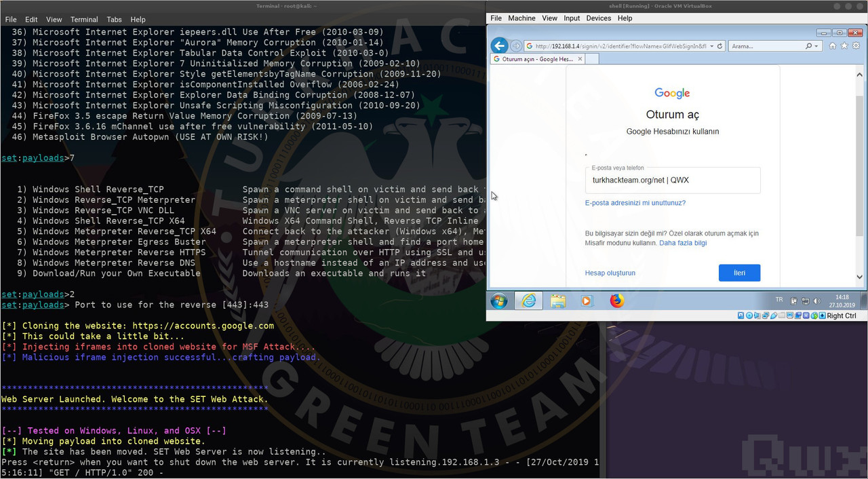Open the Terminal menu in terminal window
Screen dimensions: 868x479
[x=84, y=20]
